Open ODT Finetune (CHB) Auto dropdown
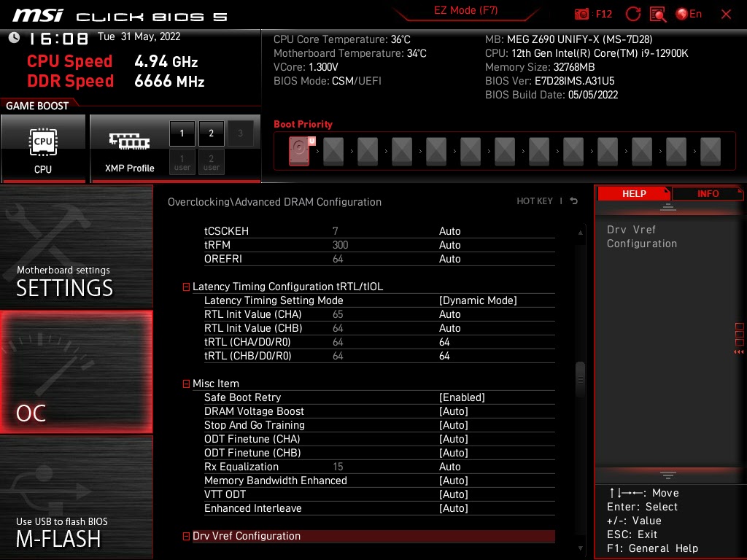The width and height of the screenshot is (747, 560). coord(454,453)
